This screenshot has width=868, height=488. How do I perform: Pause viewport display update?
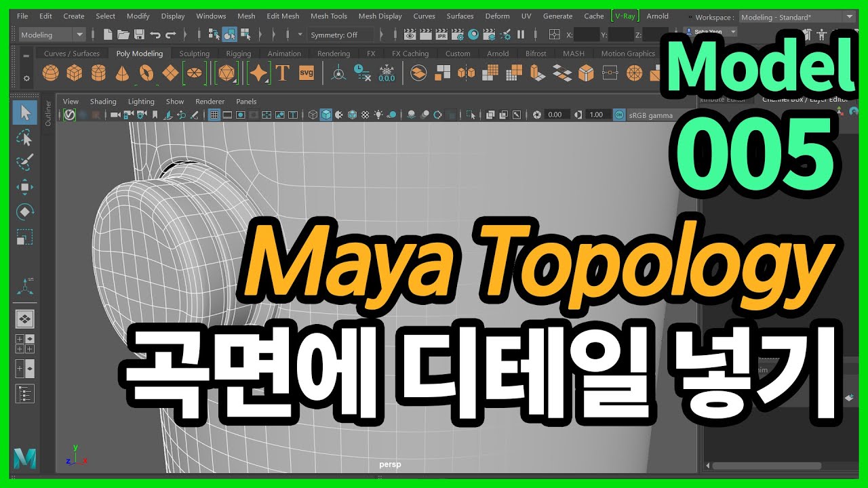[521, 34]
